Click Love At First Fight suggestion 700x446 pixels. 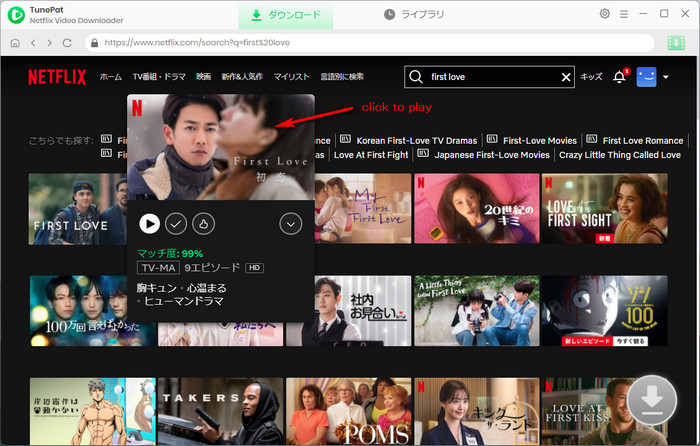pos(371,155)
